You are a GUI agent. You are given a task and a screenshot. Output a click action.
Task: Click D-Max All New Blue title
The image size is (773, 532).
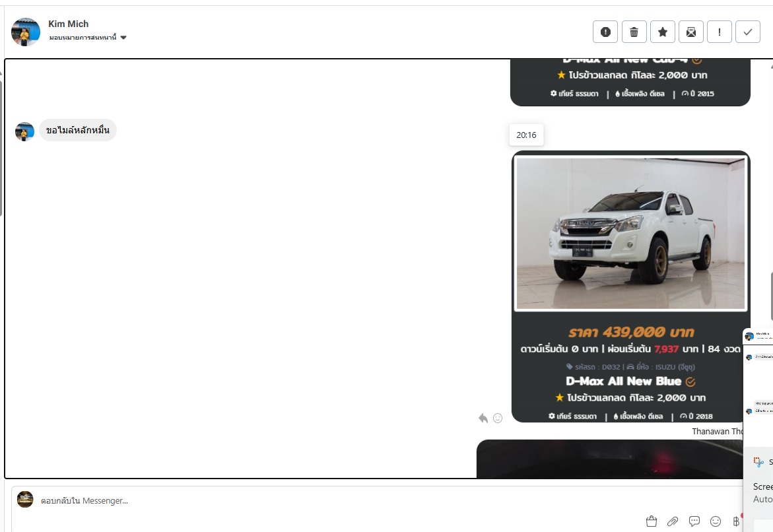coord(624,381)
